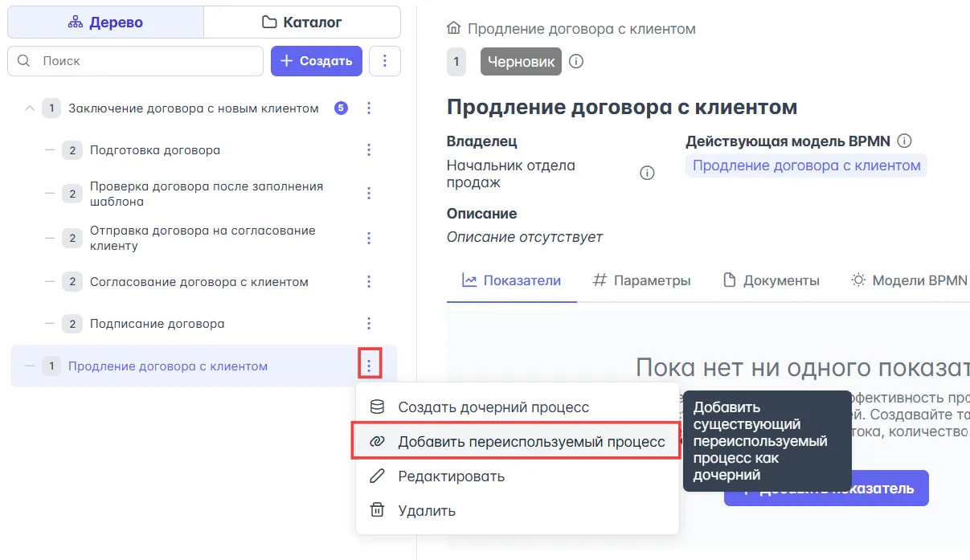970x560 pixels.
Task: Open the three-dot menu beside Создать button
Action: tap(385, 61)
